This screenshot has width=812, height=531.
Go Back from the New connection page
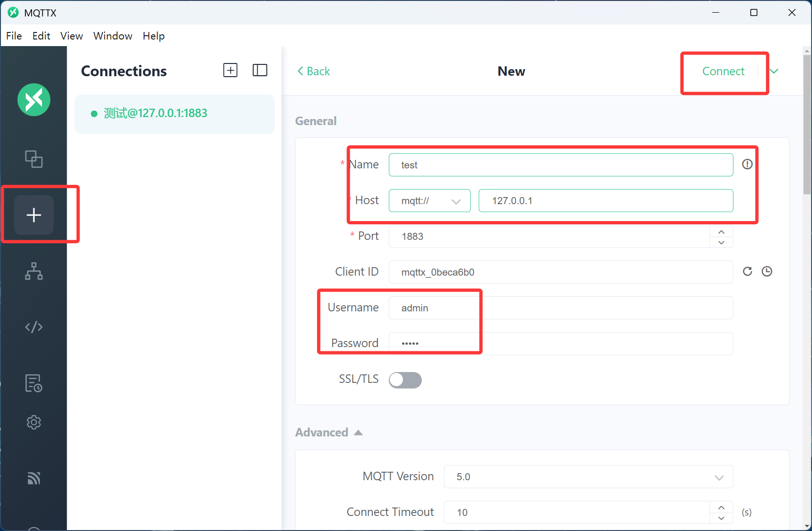pos(314,71)
